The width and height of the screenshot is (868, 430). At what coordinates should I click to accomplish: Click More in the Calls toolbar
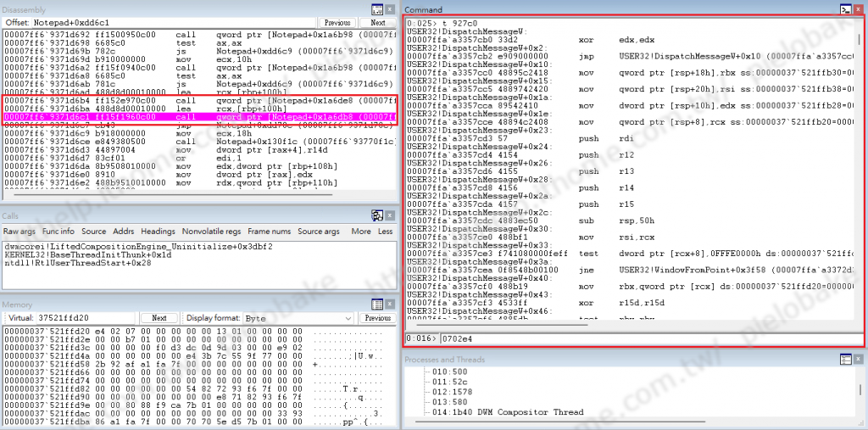click(x=361, y=231)
